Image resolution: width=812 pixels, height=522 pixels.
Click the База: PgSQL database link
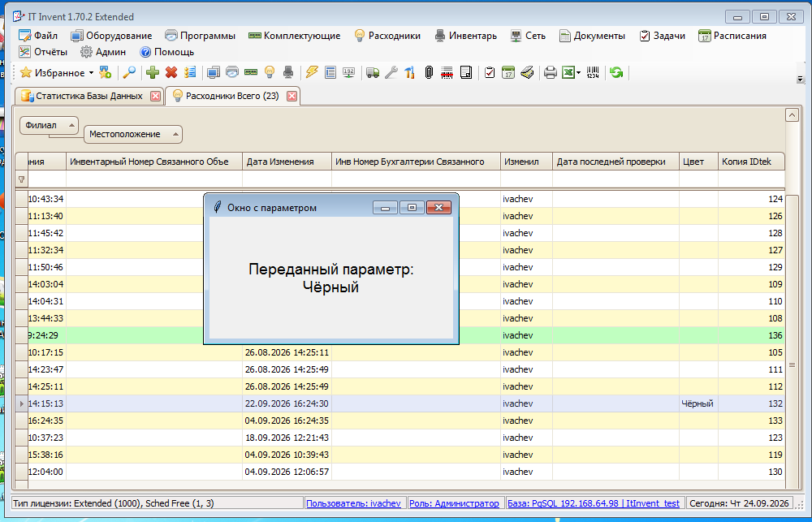tap(594, 503)
